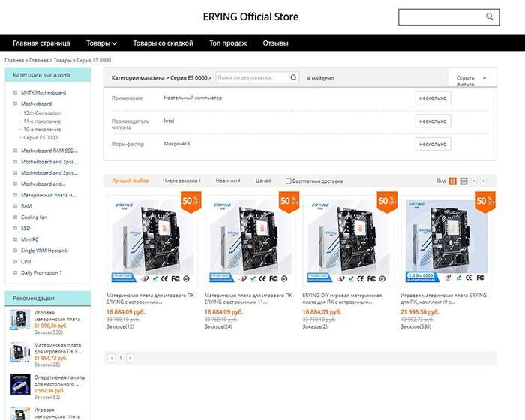Viewport: 525px width, 420px height.
Task: Open Серия ES 0000 subcategory in sidebar
Action: 40,138
